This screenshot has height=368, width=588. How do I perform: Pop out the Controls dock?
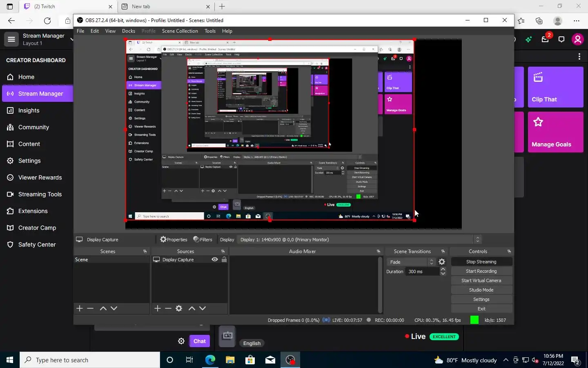pos(509,251)
